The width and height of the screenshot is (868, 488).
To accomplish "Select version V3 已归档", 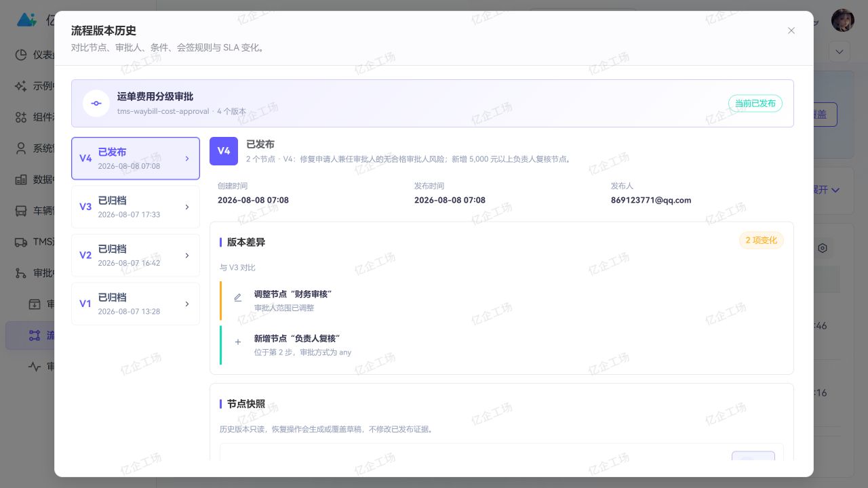I will point(136,207).
